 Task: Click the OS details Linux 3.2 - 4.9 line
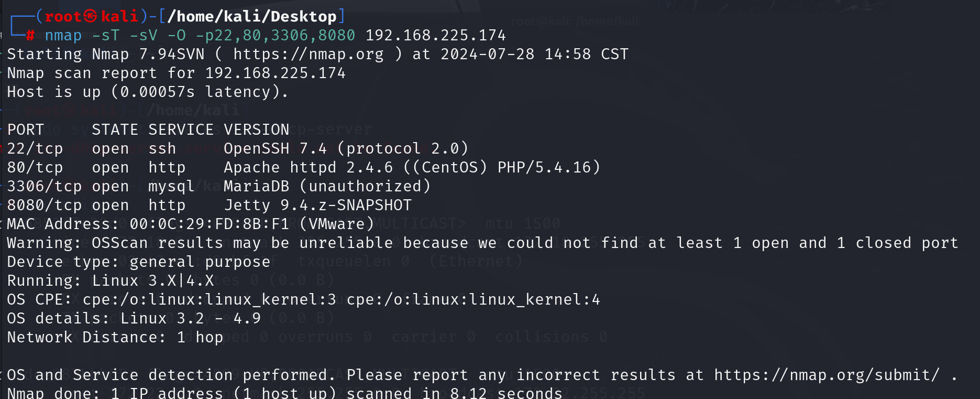(134, 319)
